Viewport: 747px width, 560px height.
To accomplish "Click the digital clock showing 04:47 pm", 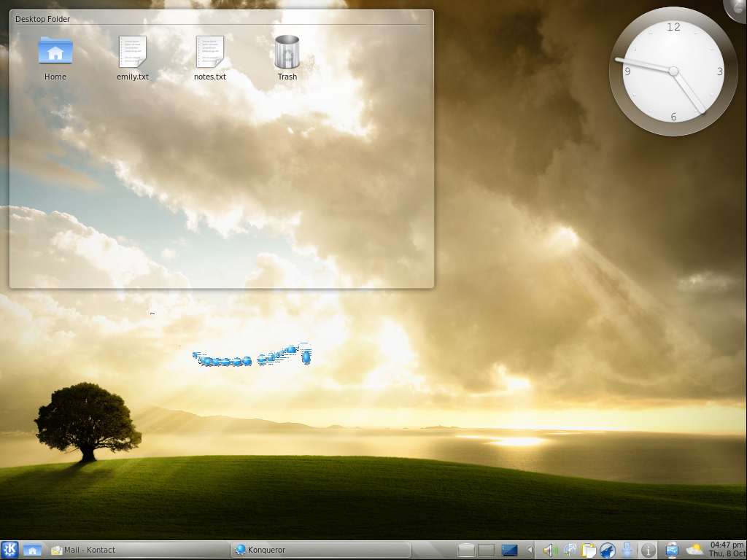I will 727,549.
